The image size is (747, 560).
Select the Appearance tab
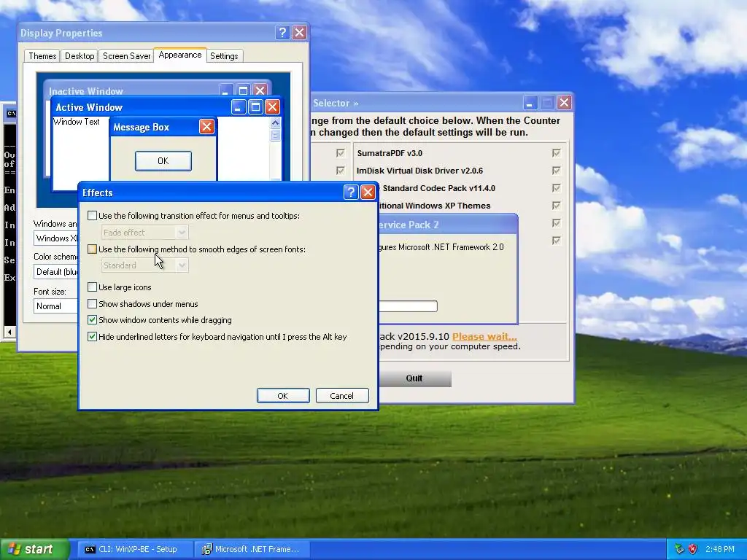coord(180,55)
